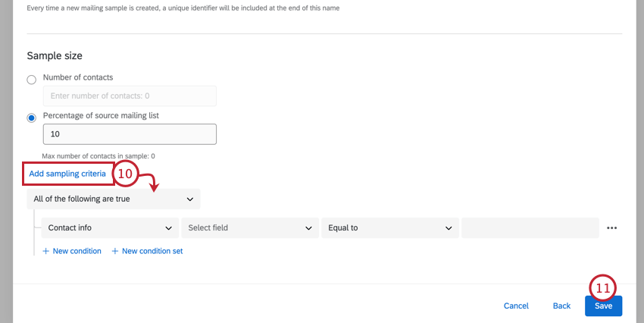Screen dimensions: 644x323
Task: Click the chevron arrow on Equal to
Action: 449,228
